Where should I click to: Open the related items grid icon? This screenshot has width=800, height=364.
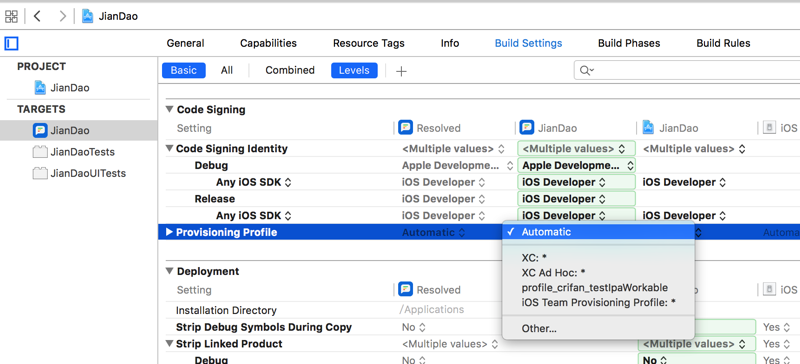click(11, 16)
